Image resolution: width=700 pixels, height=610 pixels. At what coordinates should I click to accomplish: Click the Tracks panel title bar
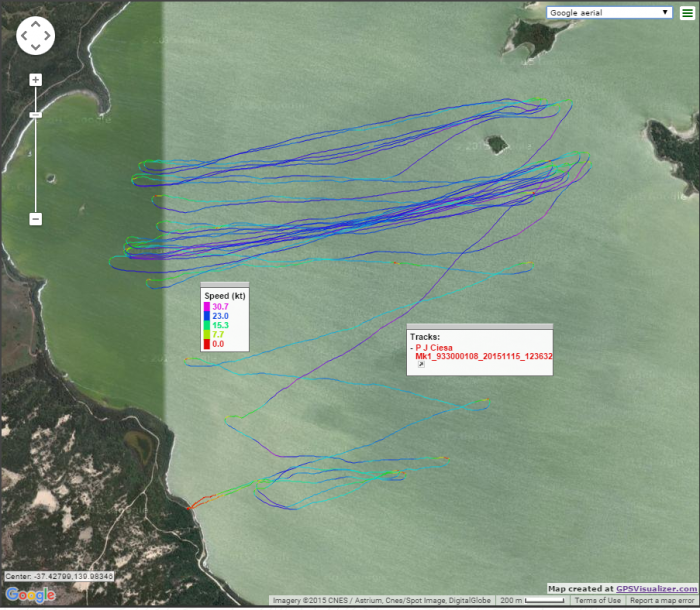coord(479,326)
